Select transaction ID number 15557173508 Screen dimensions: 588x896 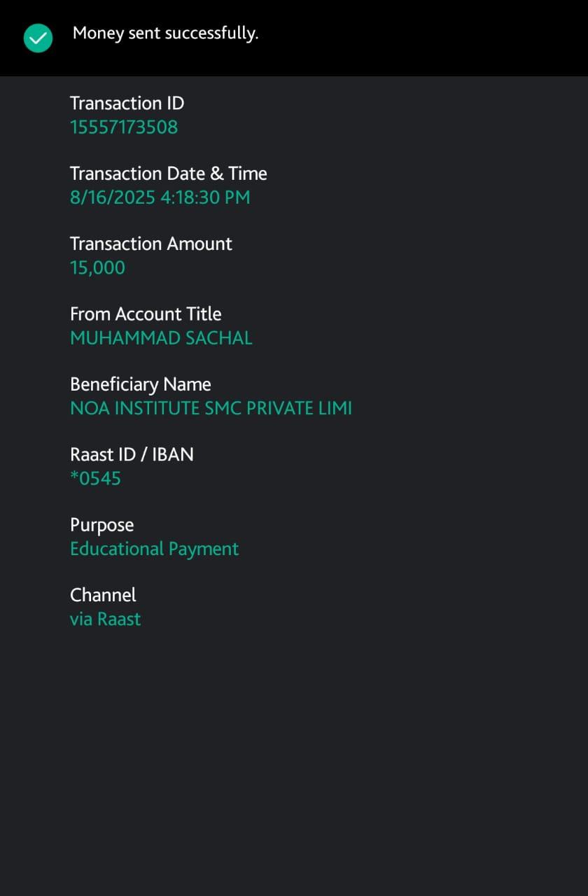click(x=124, y=127)
